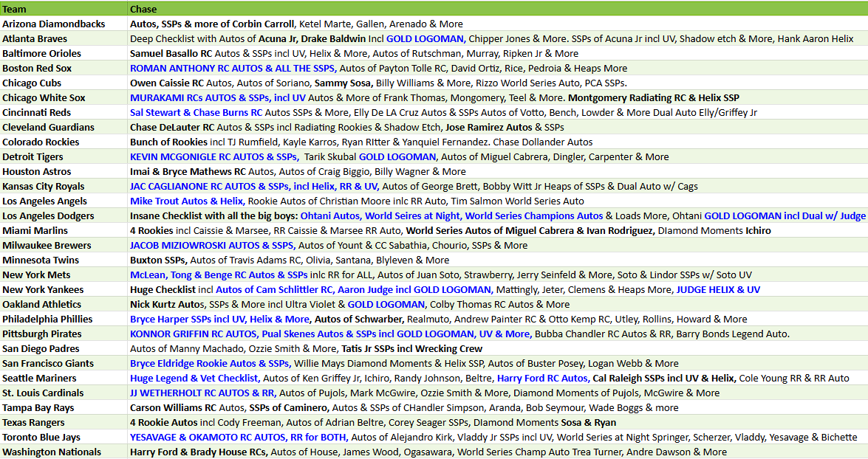Screen dimensions: 868x459
Task: Select the Team column header cell
Action: point(64,9)
